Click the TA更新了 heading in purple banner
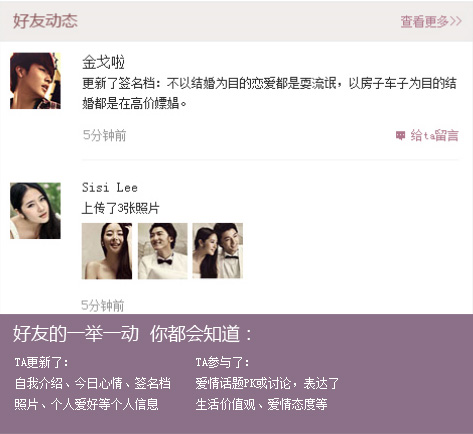Screen dimensions: 473x434 41,363
